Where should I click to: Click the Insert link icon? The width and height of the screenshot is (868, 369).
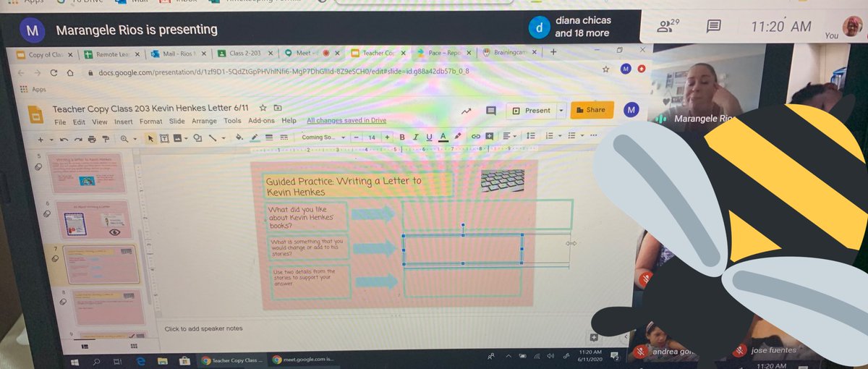pyautogui.click(x=476, y=137)
